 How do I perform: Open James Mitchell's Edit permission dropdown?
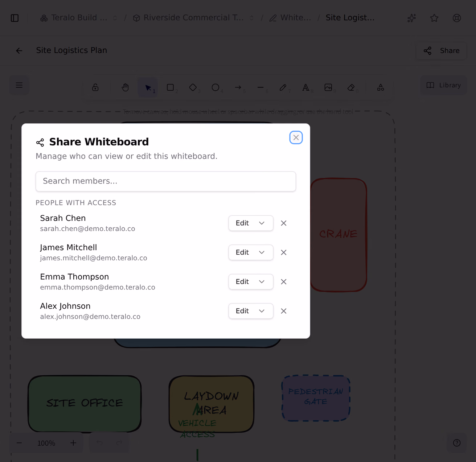tap(251, 252)
